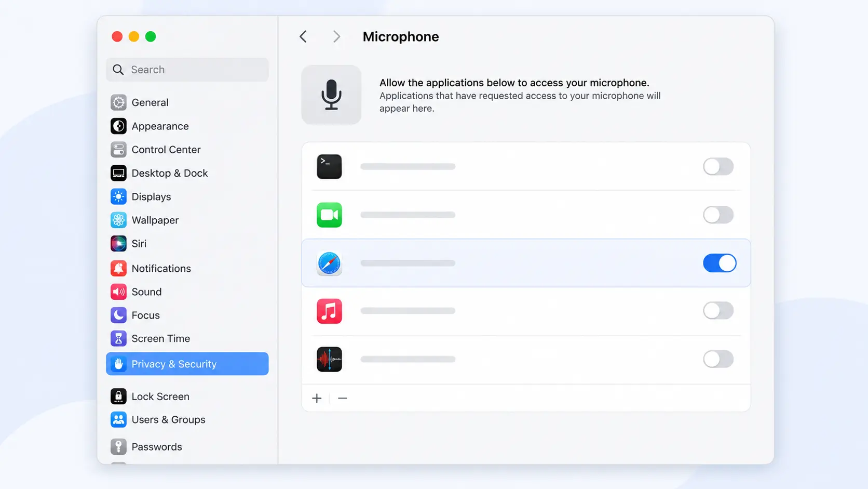The image size is (868, 489).
Task: Click the Siri icon in sidebar
Action: (x=118, y=243)
